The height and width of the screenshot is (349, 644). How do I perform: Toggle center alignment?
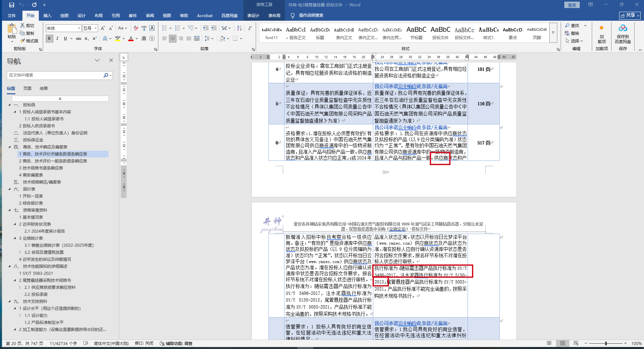[172, 38]
